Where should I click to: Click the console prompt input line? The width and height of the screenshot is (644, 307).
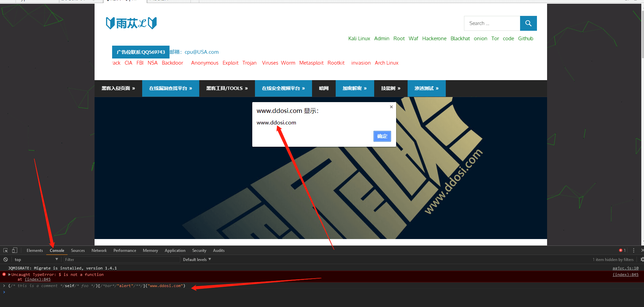[324, 292]
